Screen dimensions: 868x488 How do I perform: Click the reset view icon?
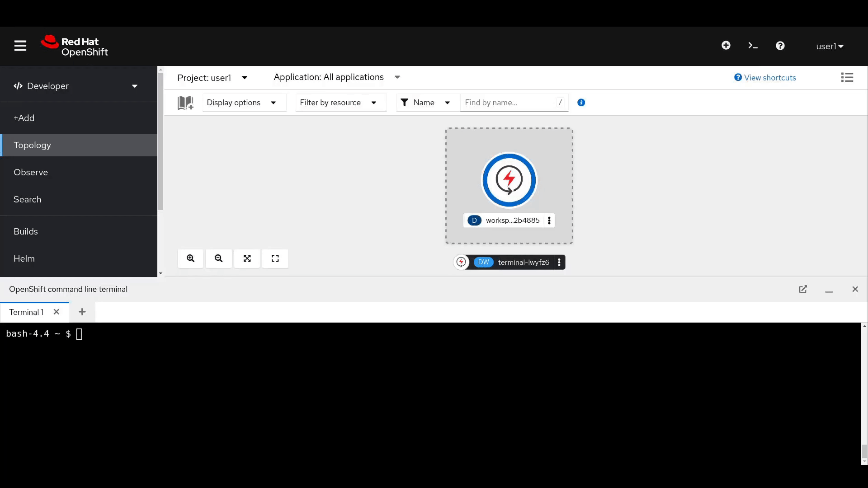pos(275,258)
